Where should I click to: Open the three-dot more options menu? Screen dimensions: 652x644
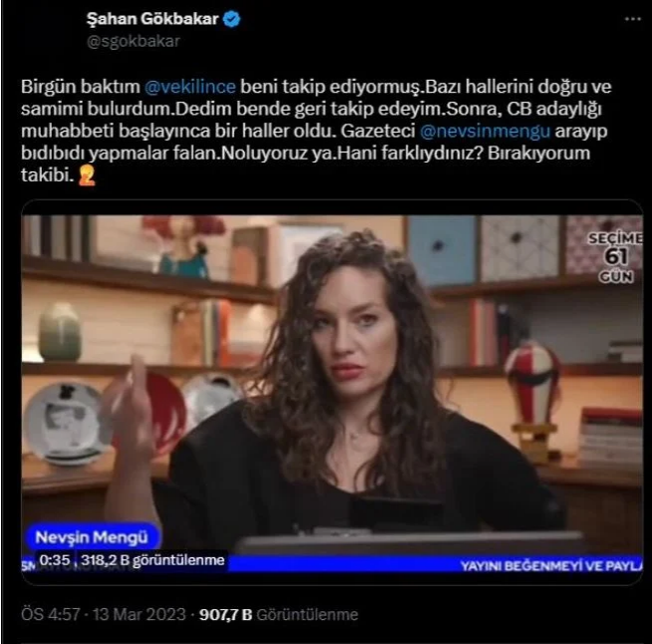click(632, 19)
